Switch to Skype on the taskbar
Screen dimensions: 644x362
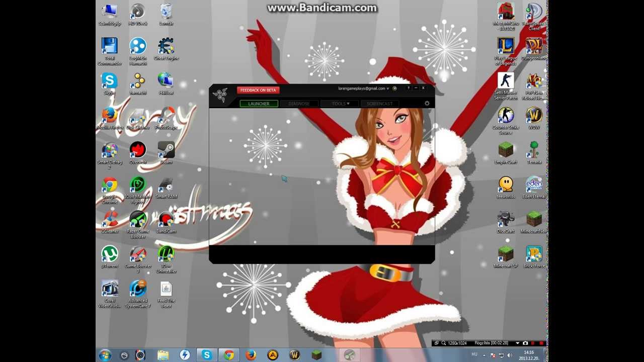coord(207,355)
